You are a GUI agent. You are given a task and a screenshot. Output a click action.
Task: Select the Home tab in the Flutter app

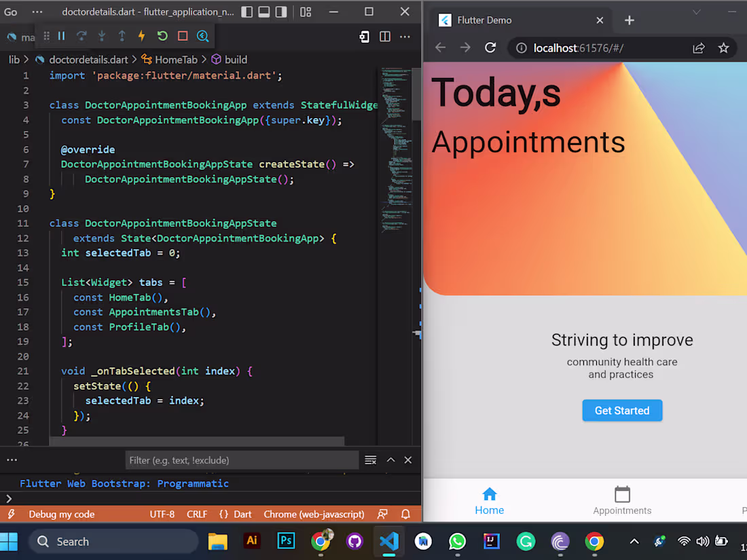tap(489, 501)
